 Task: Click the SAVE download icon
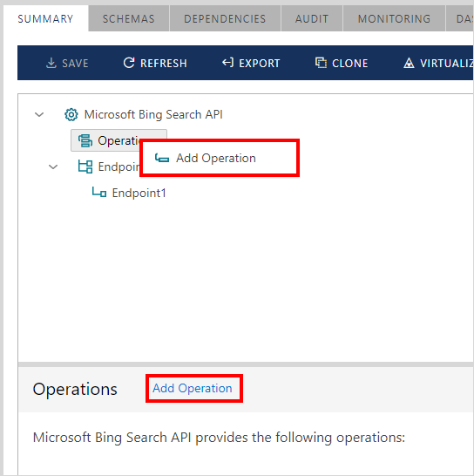[x=51, y=63]
